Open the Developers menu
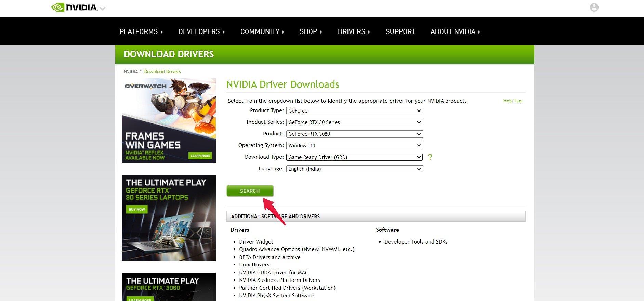This screenshot has width=644, height=301. (x=201, y=31)
